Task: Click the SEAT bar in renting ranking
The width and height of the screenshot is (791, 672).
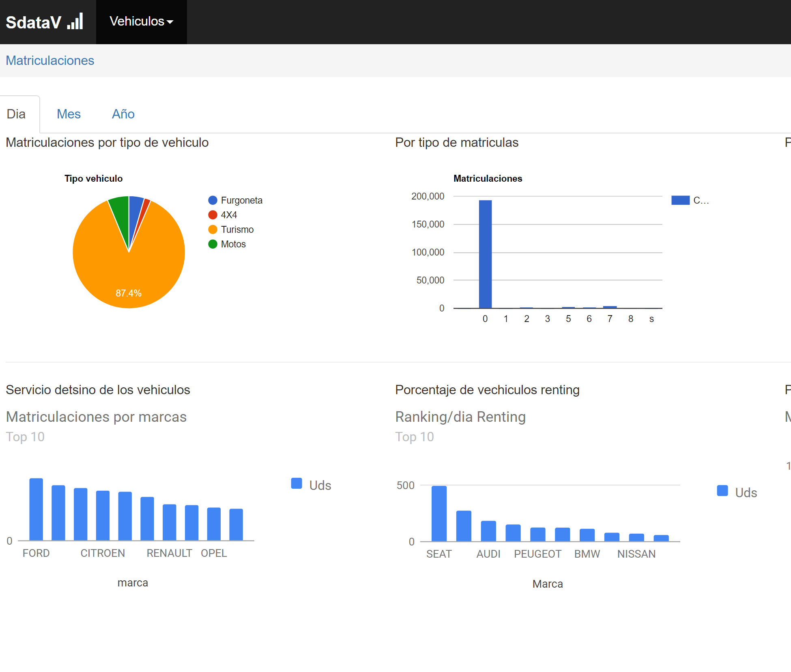Action: [x=439, y=513]
